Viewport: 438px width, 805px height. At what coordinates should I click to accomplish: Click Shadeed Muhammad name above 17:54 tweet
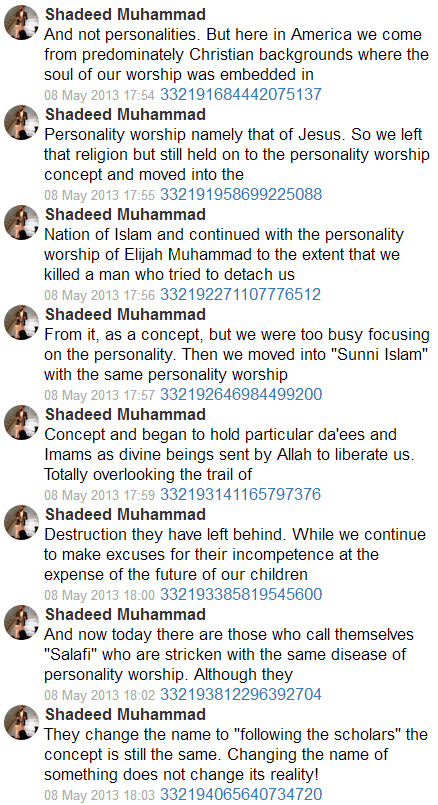125,14
